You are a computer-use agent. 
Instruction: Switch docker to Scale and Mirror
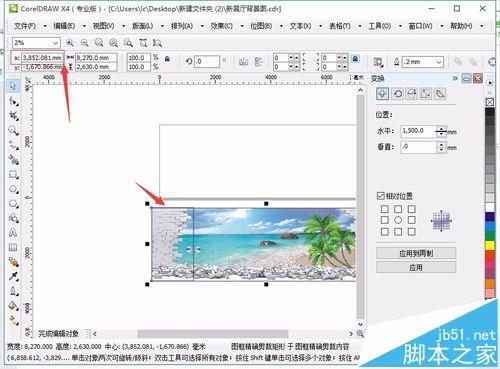click(411, 94)
